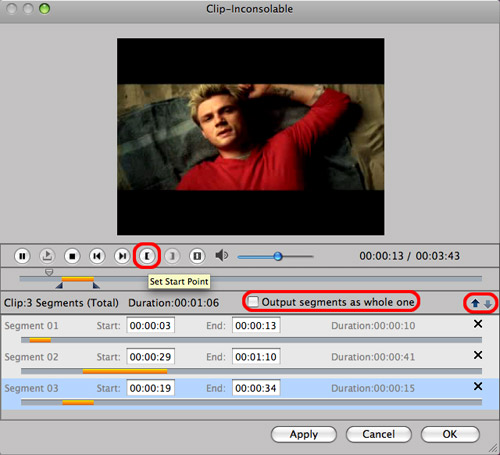
Task: Enable Output segments as whole one
Action: click(x=253, y=302)
